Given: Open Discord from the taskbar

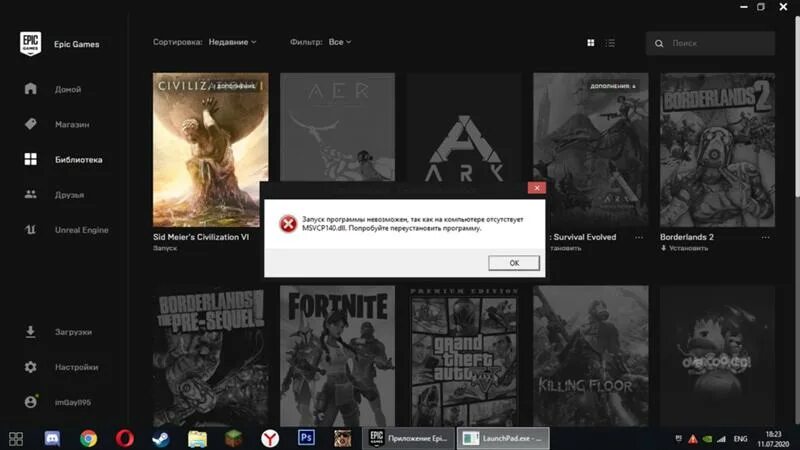Looking at the screenshot, I should (52, 438).
